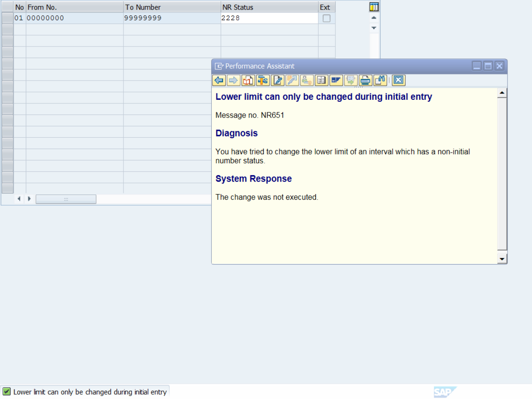Image resolution: width=532 pixels, height=399 pixels.
Task: Click 'The change was not executed.' text
Action: point(267,198)
